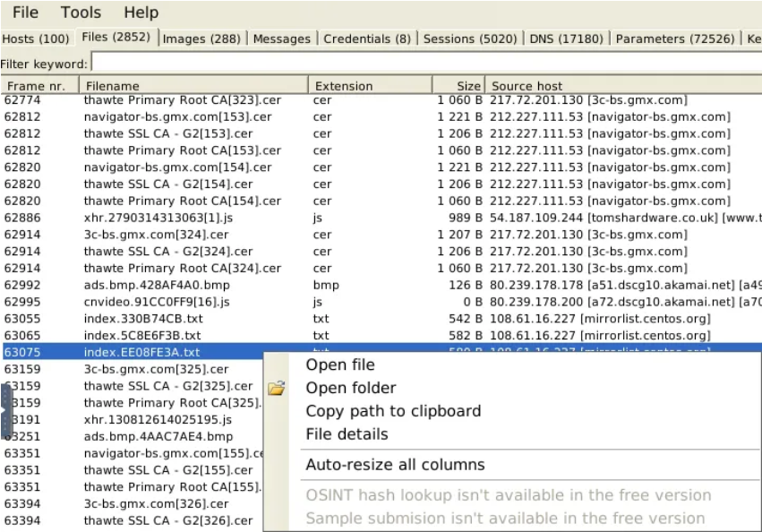Screen dimensions: 762x532
Task: Click frame number 62995
Action: point(22,302)
